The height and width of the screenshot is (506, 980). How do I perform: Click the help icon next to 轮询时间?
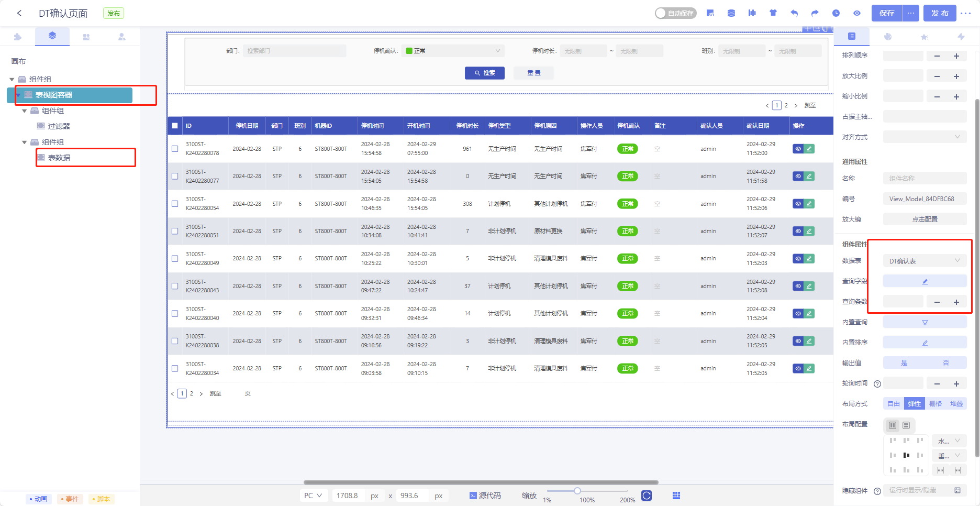pos(878,384)
